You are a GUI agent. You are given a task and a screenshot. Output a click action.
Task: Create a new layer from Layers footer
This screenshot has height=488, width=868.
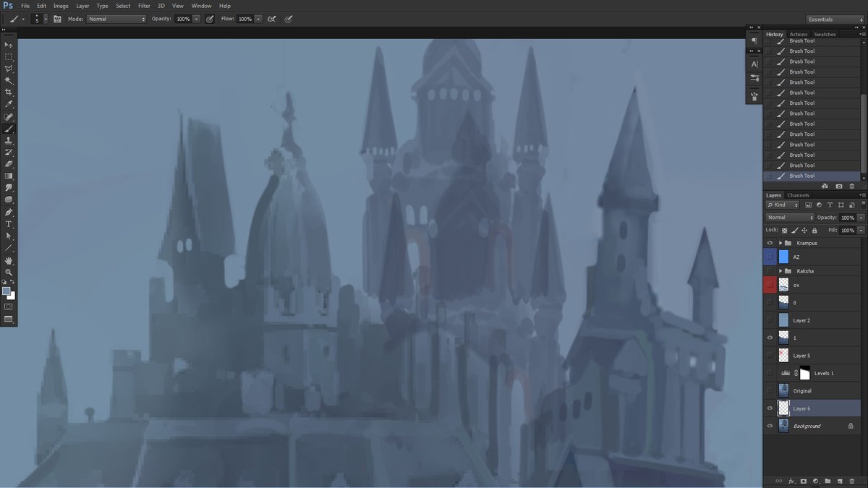pos(840,481)
